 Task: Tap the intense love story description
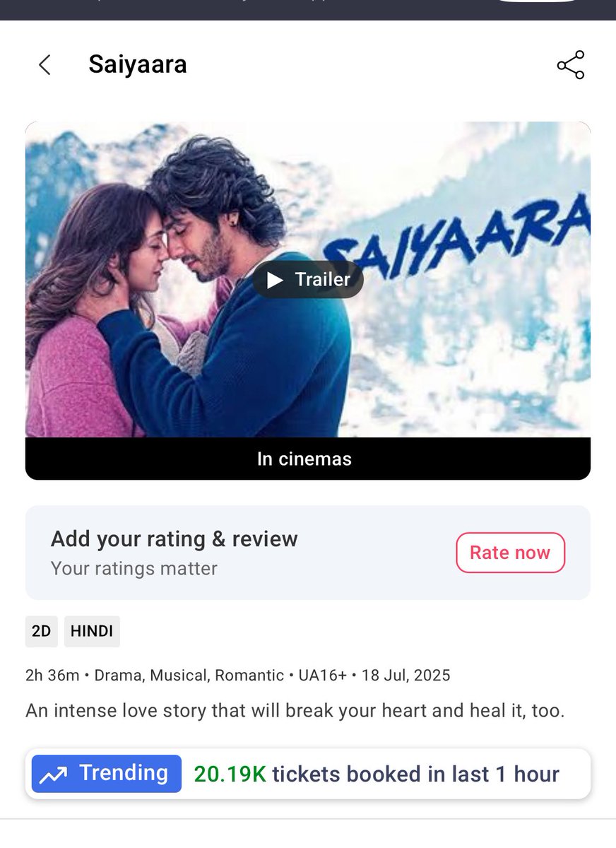tap(295, 710)
